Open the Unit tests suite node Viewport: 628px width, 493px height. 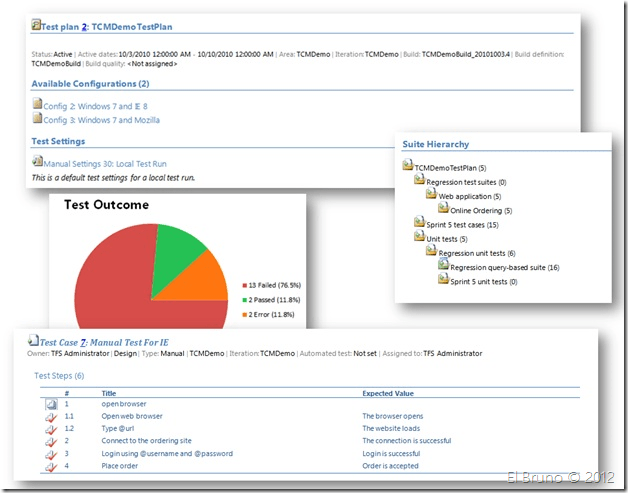click(443, 239)
